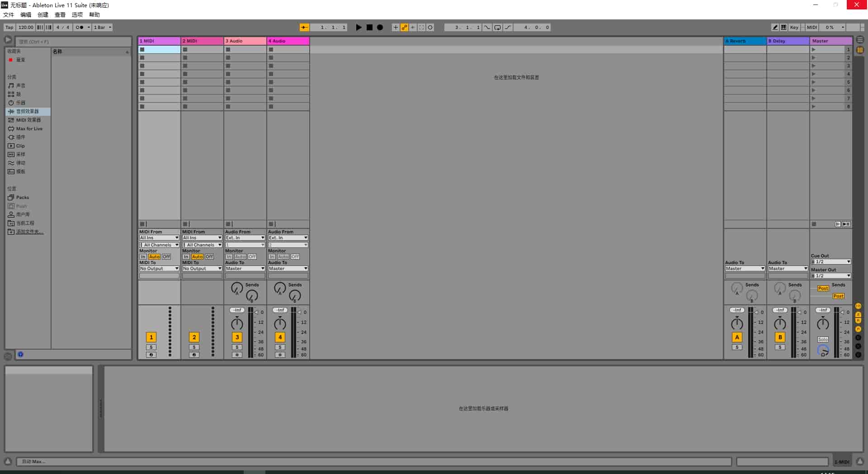Screen dimensions: 868x474
Task: Open track 1 MIDI To No Output dropdown
Action: click(159, 269)
